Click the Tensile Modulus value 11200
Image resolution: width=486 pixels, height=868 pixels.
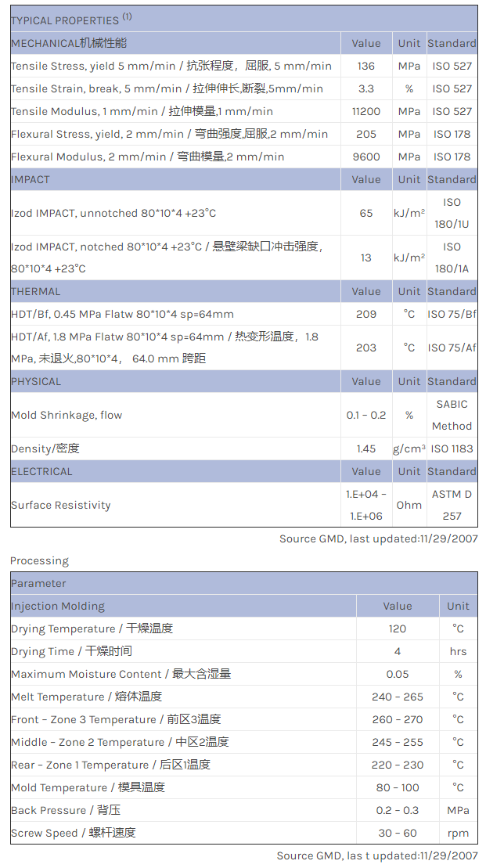(x=365, y=111)
